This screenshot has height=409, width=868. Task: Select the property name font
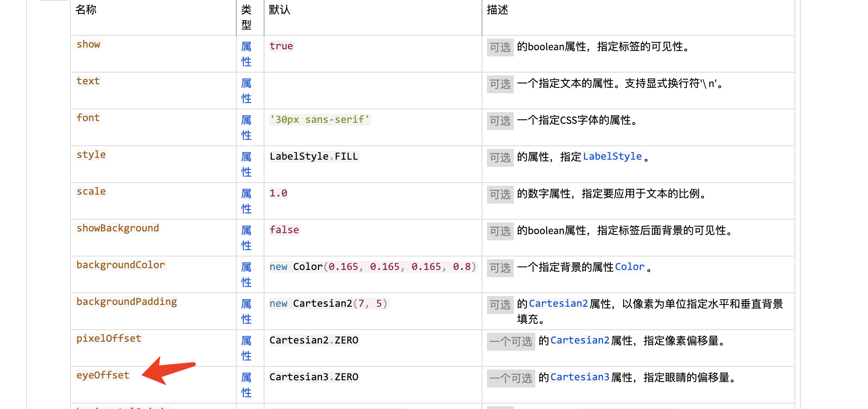pyautogui.click(x=88, y=118)
